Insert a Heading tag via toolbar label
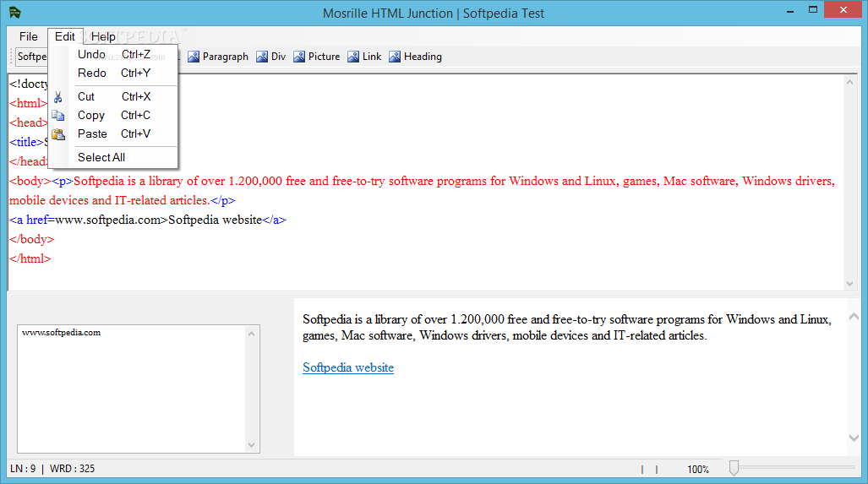This screenshot has height=484, width=868. pyautogui.click(x=423, y=57)
